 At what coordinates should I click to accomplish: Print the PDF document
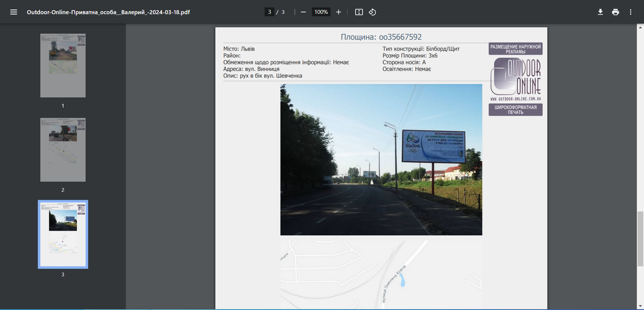[x=615, y=12]
